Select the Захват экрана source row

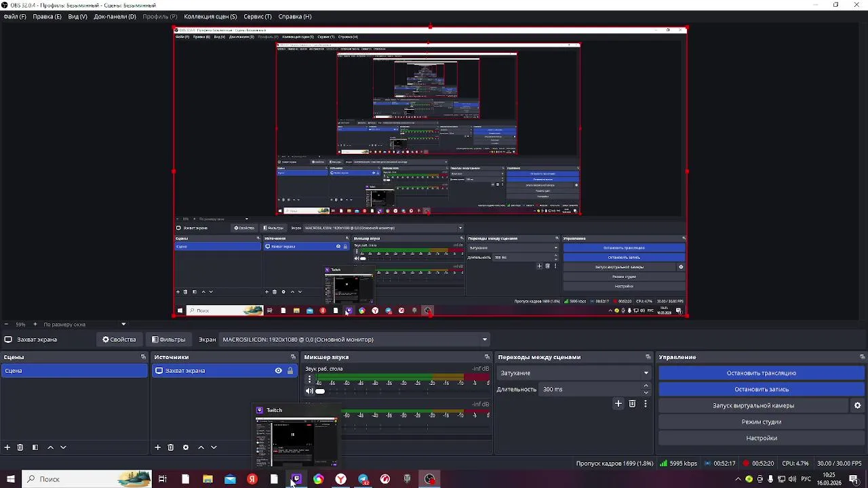[x=224, y=371]
